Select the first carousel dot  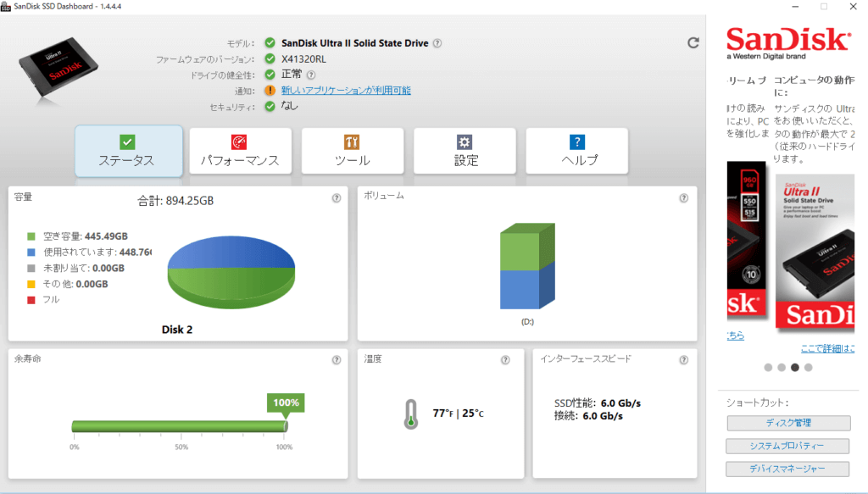coord(768,367)
